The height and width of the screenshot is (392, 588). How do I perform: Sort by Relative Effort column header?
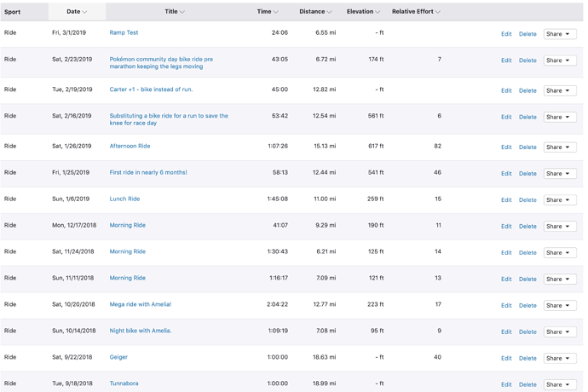click(416, 12)
